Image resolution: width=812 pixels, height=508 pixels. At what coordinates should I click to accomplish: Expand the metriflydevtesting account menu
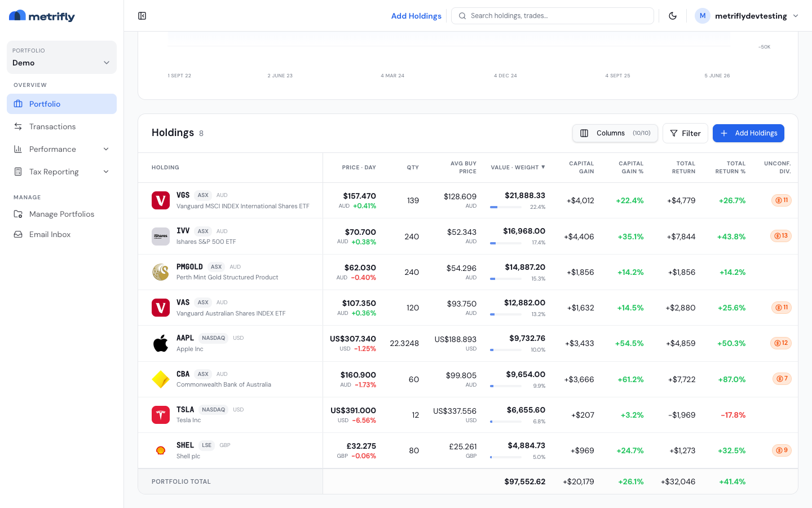click(747, 16)
